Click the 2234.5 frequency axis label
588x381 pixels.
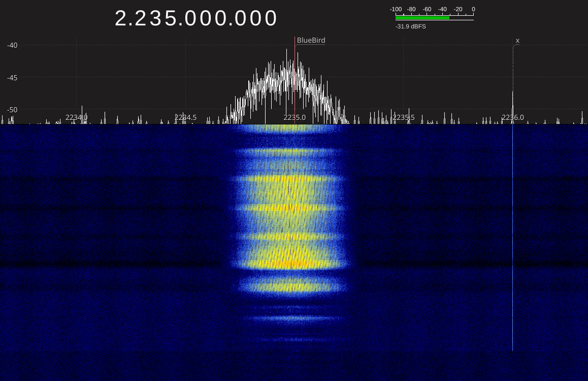[x=186, y=117]
